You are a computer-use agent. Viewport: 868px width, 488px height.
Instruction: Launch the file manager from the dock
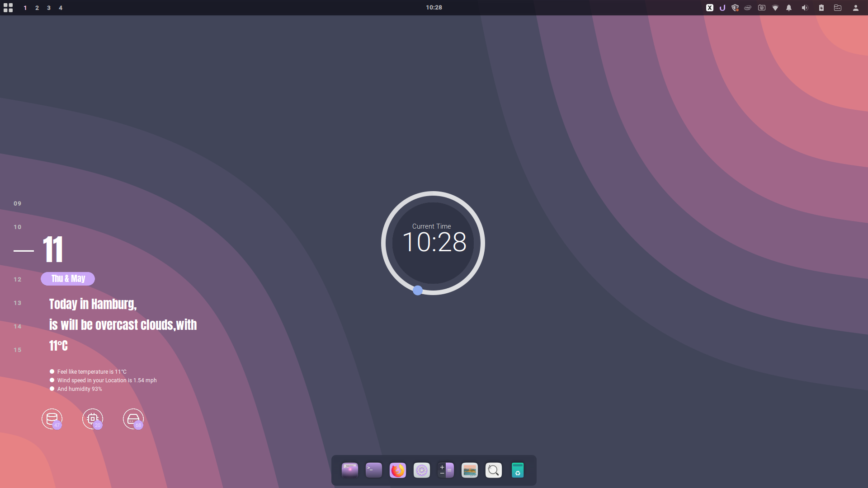click(x=350, y=470)
